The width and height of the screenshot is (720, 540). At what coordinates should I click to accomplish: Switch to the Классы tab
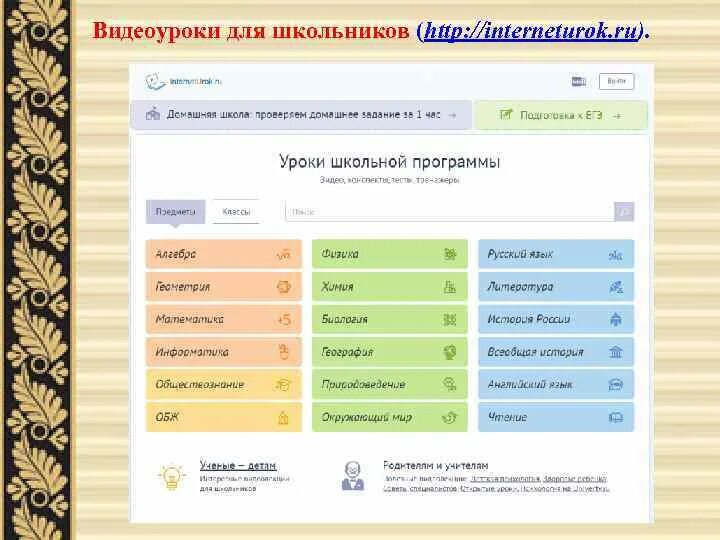point(236,212)
